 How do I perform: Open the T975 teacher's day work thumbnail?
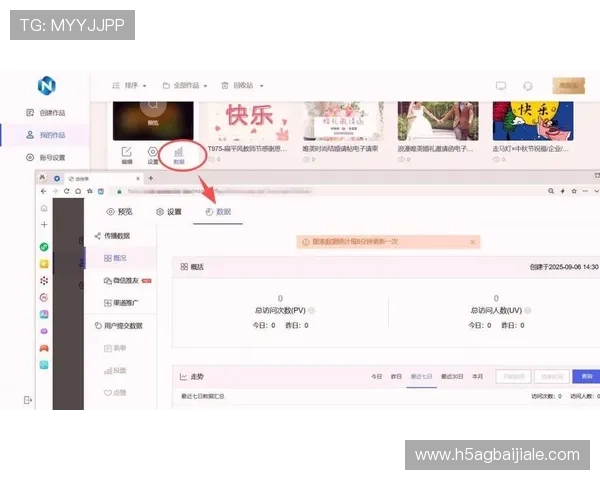pyautogui.click(x=248, y=121)
